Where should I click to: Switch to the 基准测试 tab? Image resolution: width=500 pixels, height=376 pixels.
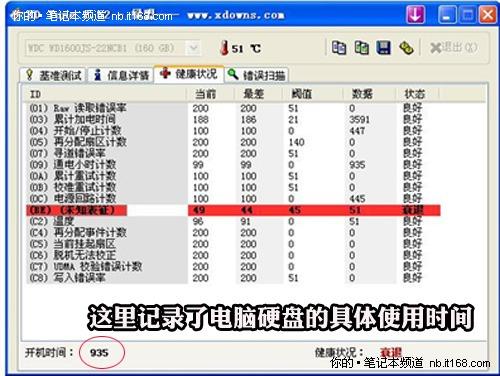click(53, 75)
